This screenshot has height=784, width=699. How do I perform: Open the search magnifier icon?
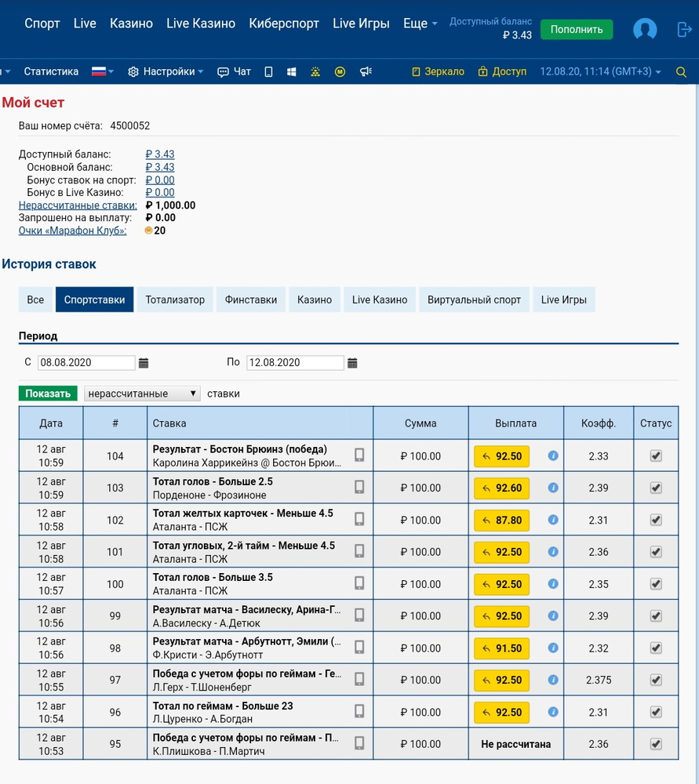click(x=681, y=72)
